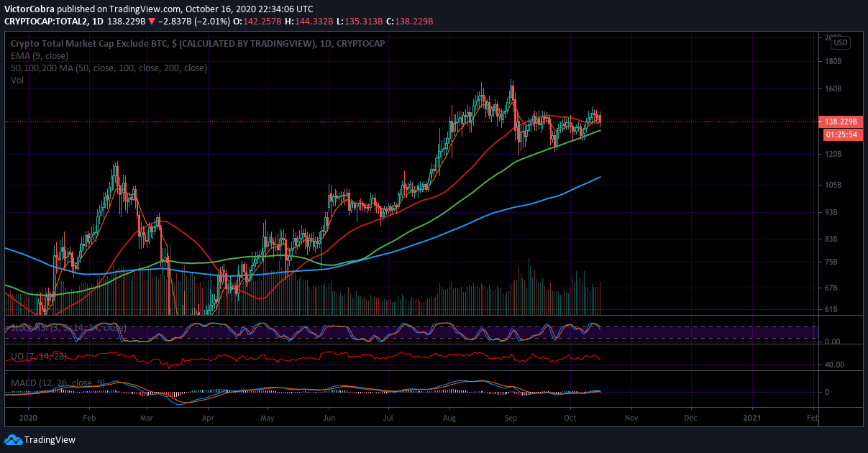Screen dimensions: 868x453
Task: Click the 0.00 value on Stoch RSI axis
Action: point(833,342)
